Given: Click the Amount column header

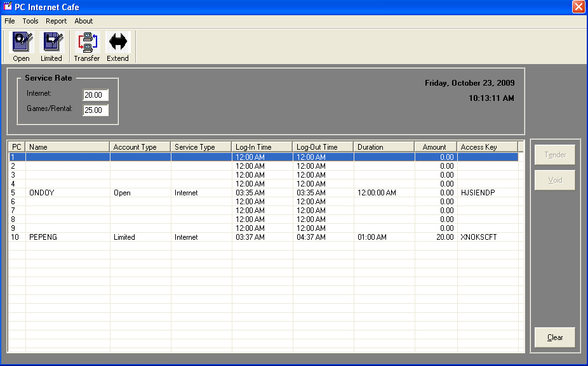Looking at the screenshot, I should click(x=435, y=147).
